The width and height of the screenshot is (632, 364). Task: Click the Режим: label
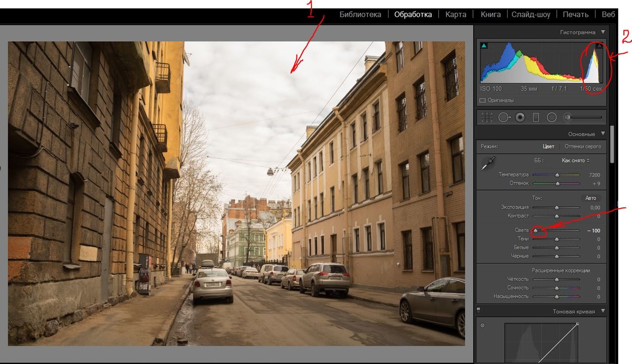click(x=489, y=146)
